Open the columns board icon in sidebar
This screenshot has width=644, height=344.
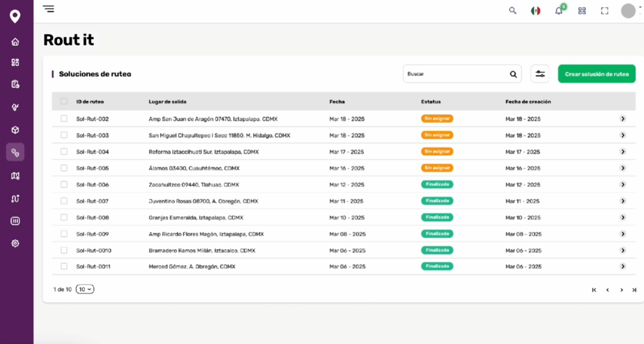[x=15, y=221]
